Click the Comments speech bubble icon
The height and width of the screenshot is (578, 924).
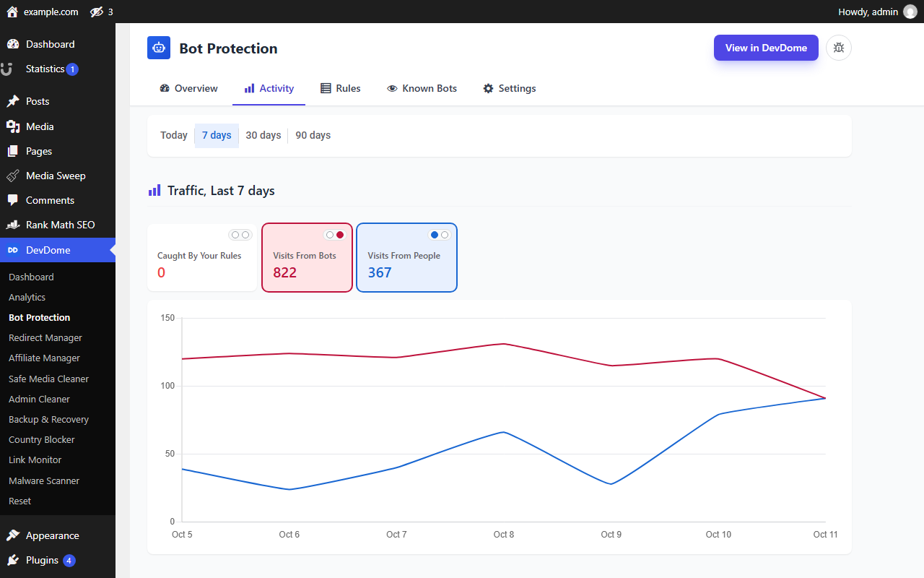click(13, 200)
